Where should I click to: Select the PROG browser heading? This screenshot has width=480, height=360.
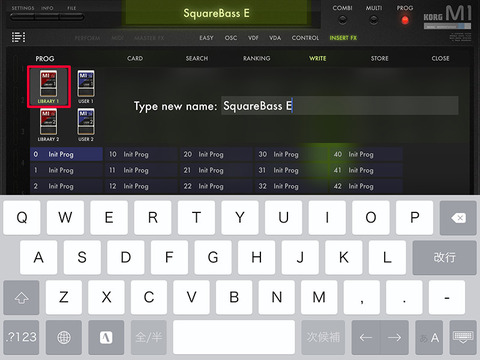45,59
